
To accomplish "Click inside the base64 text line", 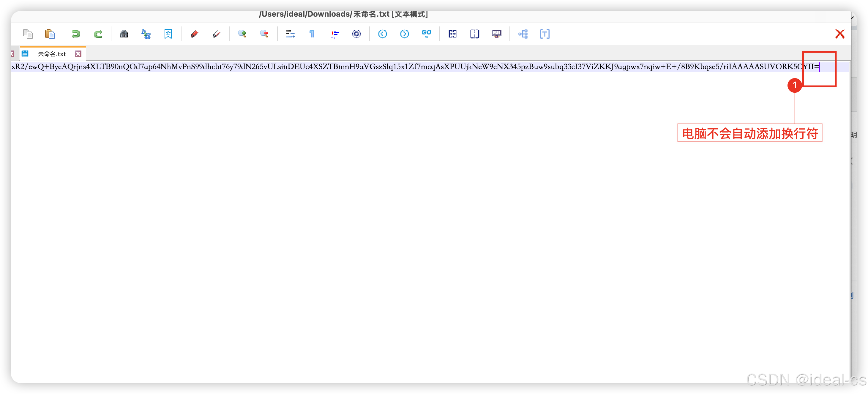I will (337, 67).
